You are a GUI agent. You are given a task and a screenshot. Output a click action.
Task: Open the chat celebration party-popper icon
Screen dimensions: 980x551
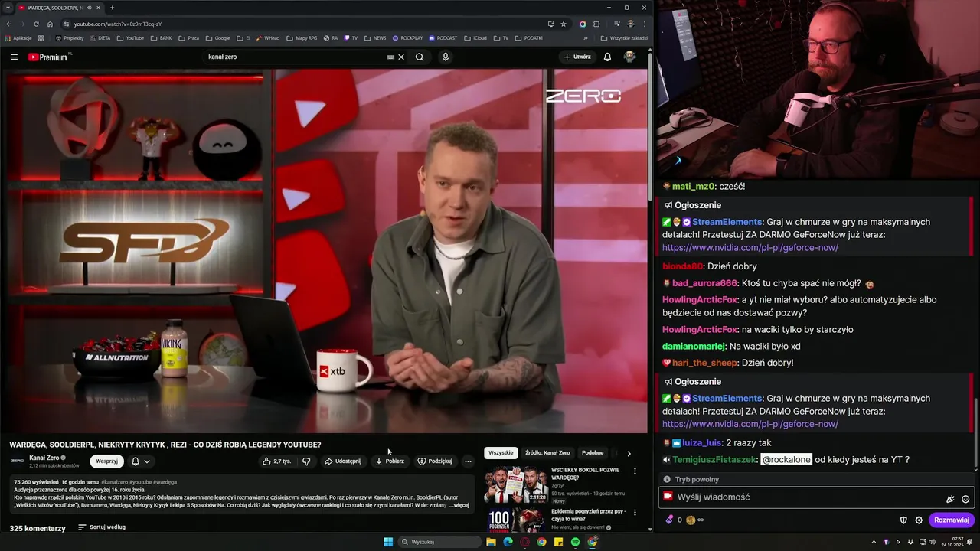950,499
